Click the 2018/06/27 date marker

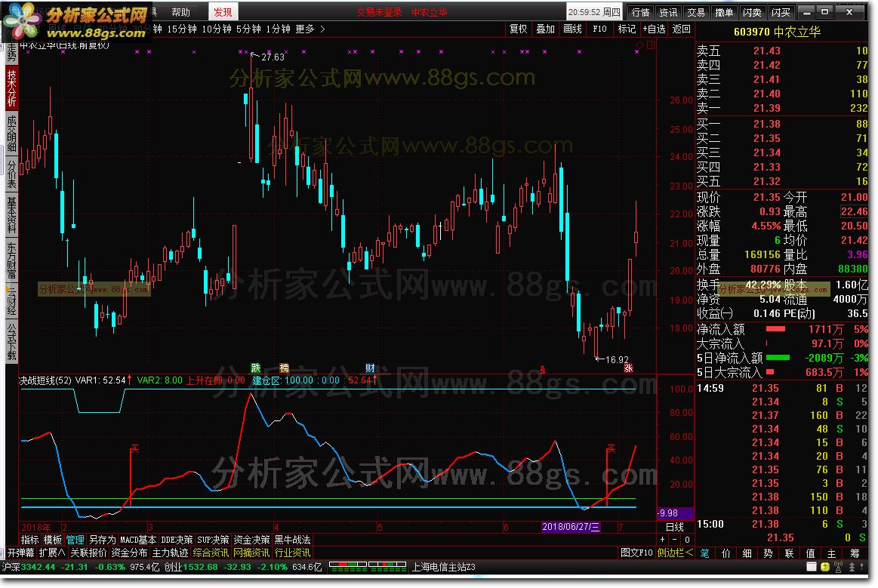click(x=571, y=527)
